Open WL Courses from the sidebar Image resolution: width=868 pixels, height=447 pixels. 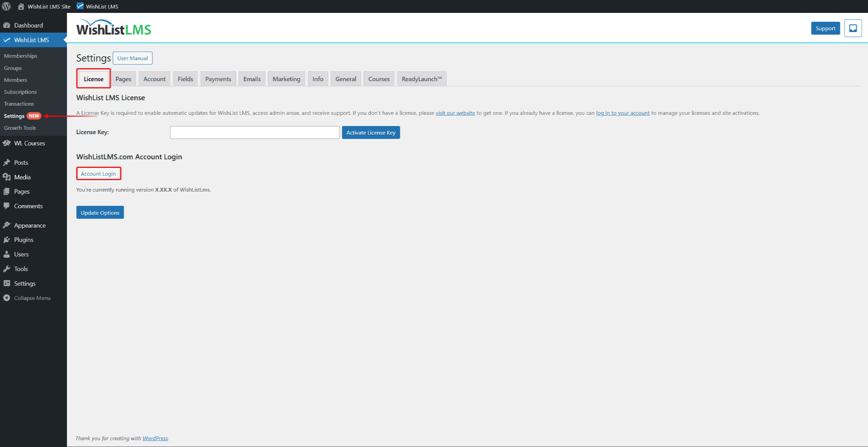coord(29,143)
